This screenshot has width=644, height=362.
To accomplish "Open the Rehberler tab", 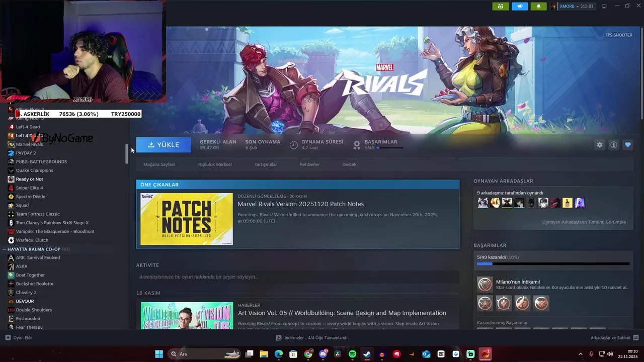I will tap(309, 164).
